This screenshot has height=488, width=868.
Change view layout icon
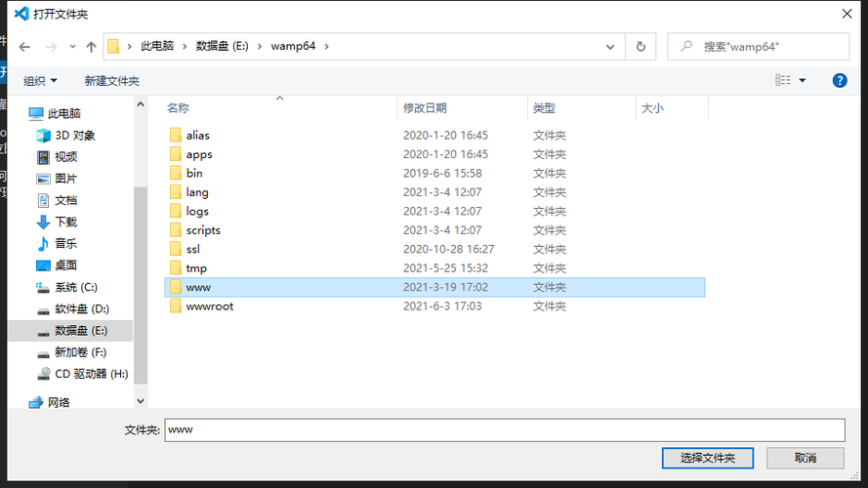coord(783,80)
